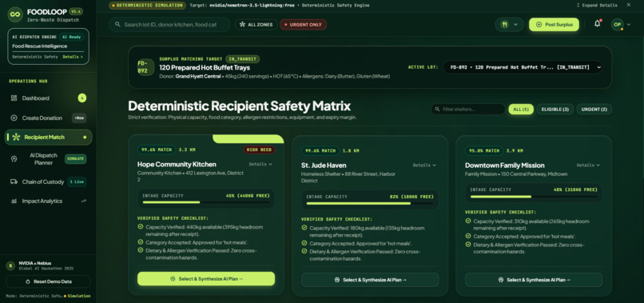Click Hope Community Kitchen intake capacity bar

[x=206, y=202]
